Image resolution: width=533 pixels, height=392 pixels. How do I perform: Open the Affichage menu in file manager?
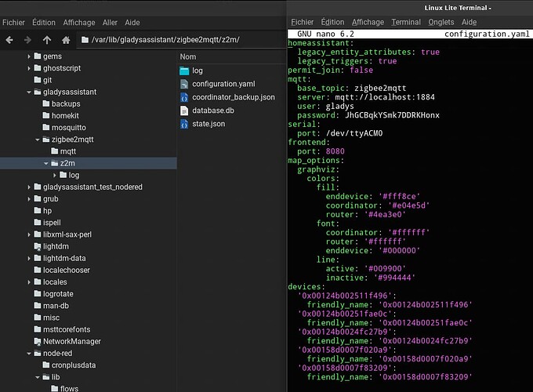pos(78,23)
